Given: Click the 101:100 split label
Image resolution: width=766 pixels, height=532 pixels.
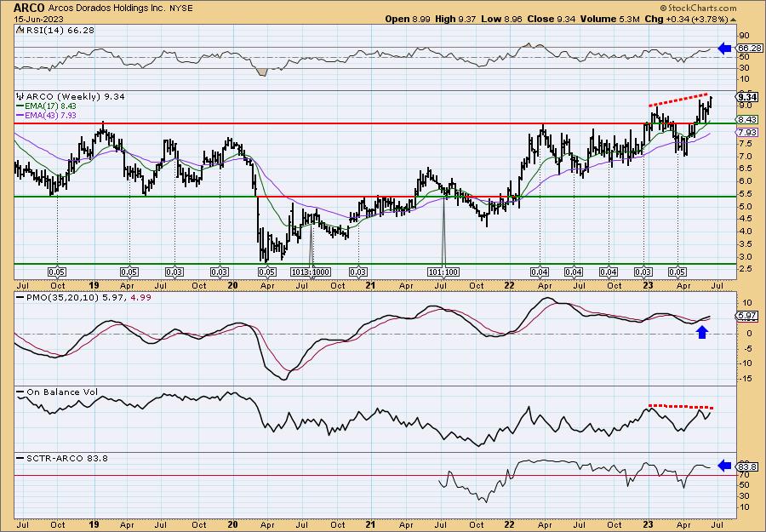Looking at the screenshot, I should pyautogui.click(x=443, y=272).
